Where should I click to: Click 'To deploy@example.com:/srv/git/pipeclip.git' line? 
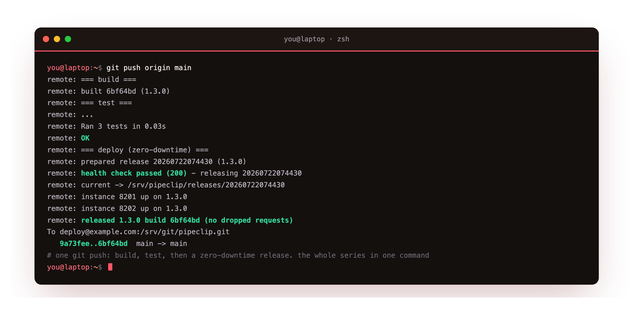[138, 232]
